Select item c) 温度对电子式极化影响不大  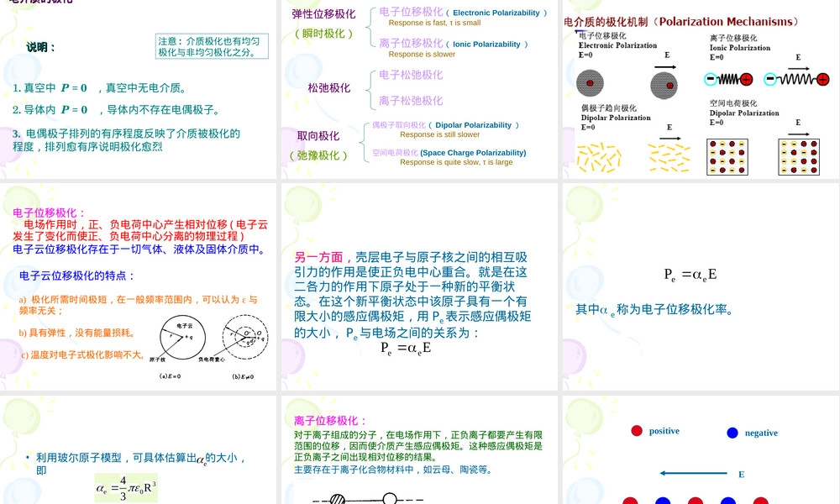click(82, 355)
